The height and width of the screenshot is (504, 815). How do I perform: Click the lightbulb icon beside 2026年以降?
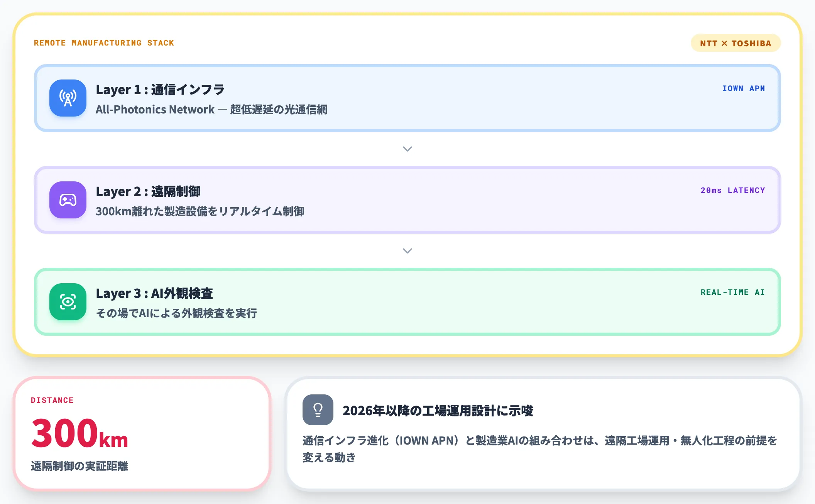[x=318, y=410]
